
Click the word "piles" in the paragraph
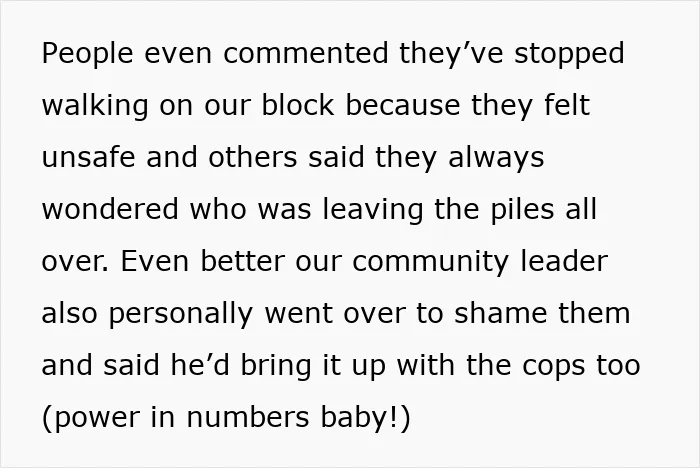522,210
